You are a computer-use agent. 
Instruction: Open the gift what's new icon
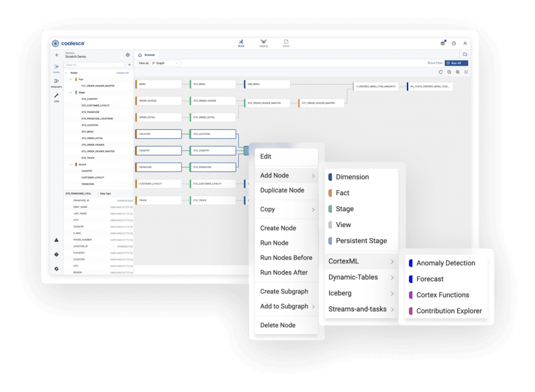click(x=443, y=43)
